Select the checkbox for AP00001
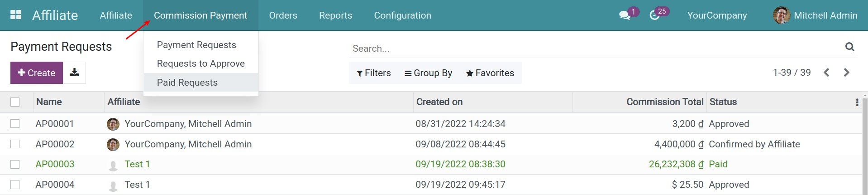Viewport: 868px width, 195px height. (x=15, y=124)
